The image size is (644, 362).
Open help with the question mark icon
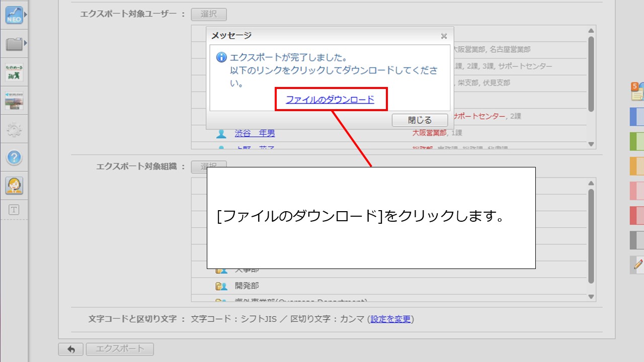[14, 158]
